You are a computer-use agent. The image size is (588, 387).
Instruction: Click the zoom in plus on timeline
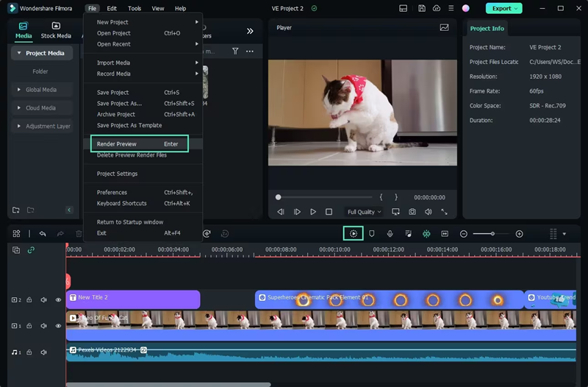pos(520,234)
